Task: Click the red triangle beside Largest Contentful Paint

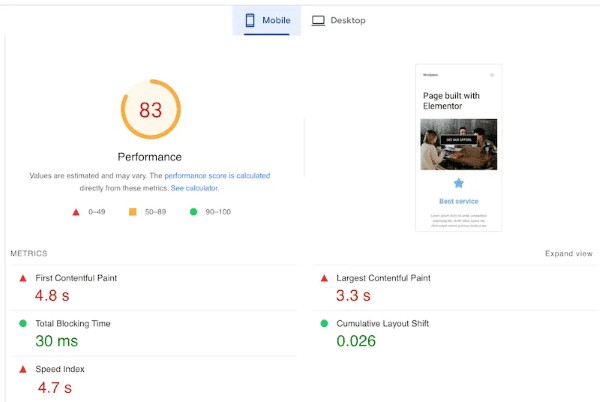Action: point(324,278)
